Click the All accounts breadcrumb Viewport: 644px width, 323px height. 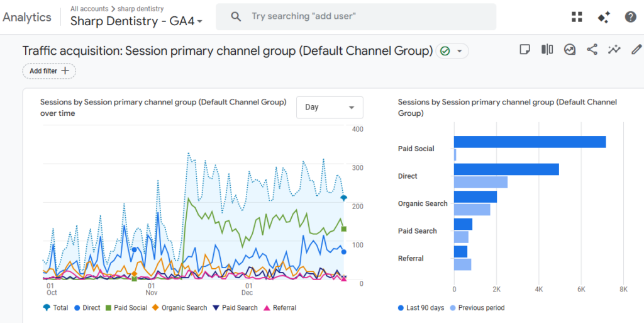coord(89,9)
